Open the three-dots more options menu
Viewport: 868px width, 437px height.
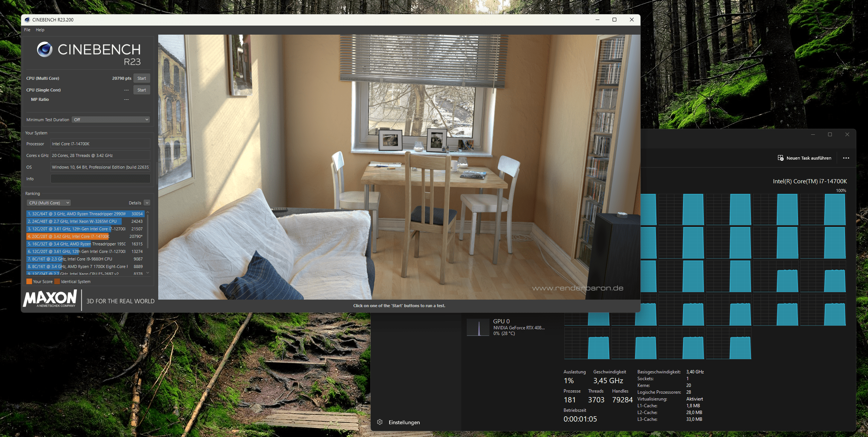pos(846,158)
